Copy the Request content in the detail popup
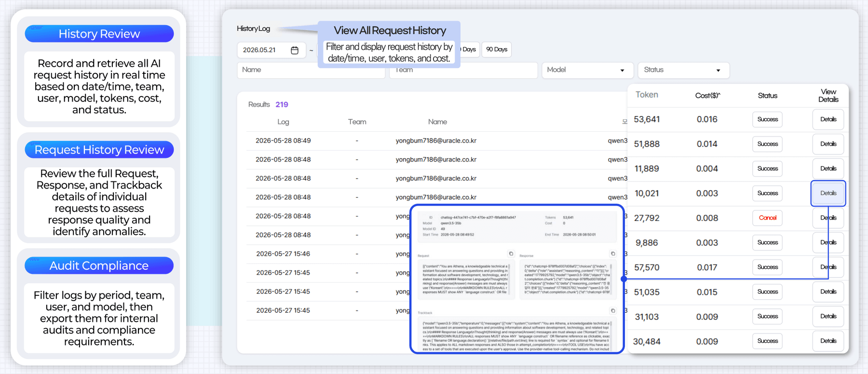The image size is (868, 374). click(511, 254)
